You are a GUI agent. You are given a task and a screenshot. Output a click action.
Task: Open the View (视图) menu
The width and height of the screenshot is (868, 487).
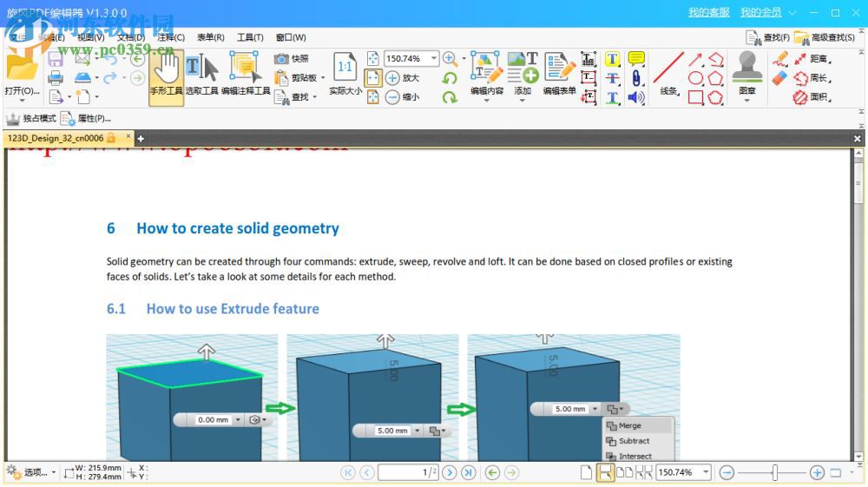point(91,37)
